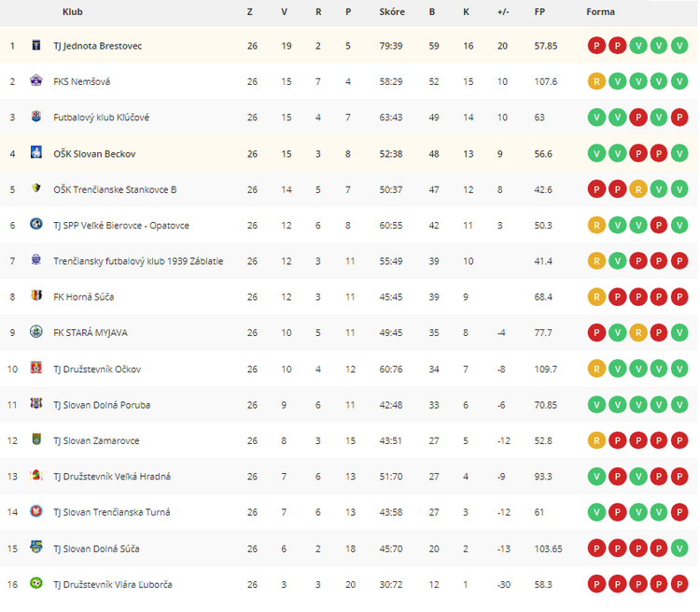
Task: Click the first red P form badge for Brestovec
Action: [x=597, y=46]
